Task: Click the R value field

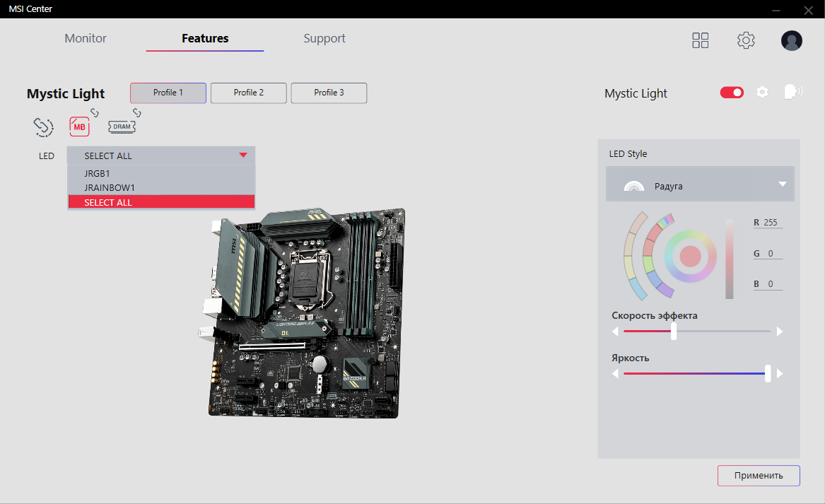Action: coord(768,223)
